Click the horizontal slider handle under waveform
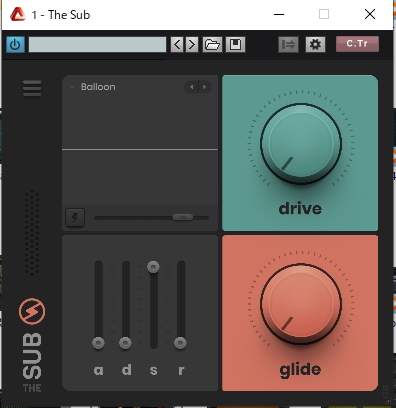 pyautogui.click(x=183, y=217)
